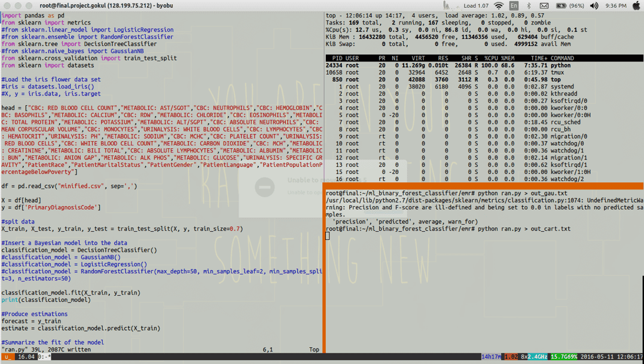Click the 'KiB Swap' line in top
Image resolution: width=644 pixels, height=364 pixels.
click(448, 44)
